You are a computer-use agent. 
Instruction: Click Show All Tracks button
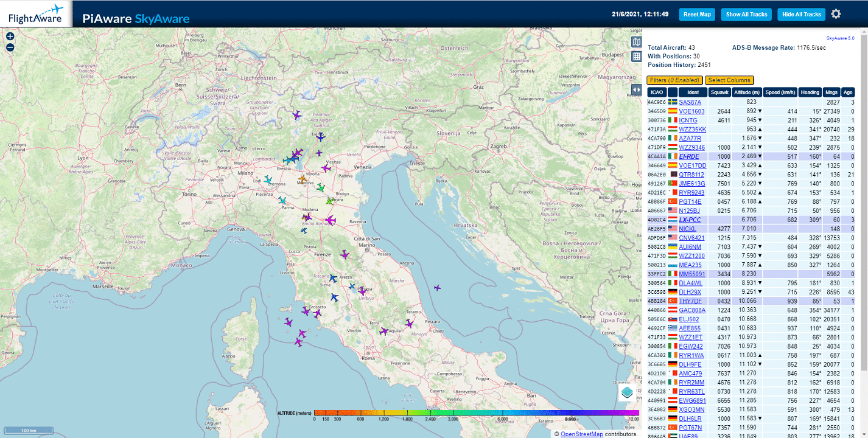[746, 14]
